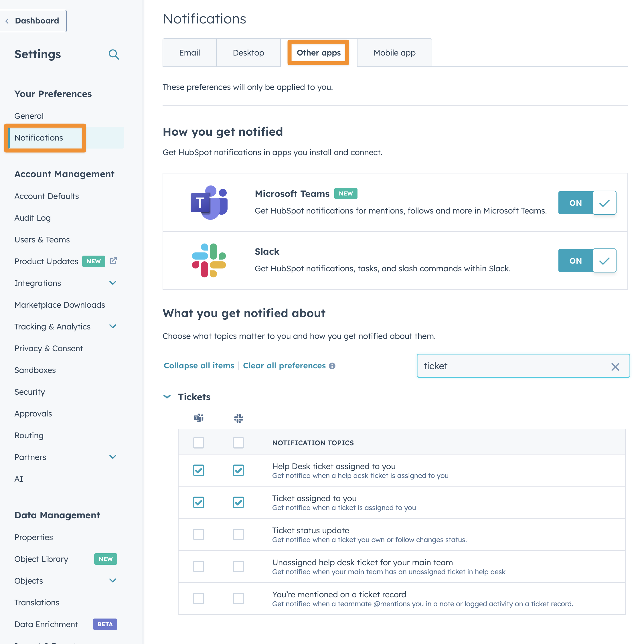This screenshot has width=644, height=644.
Task: Click the Product Updates external link icon
Action: tap(113, 260)
